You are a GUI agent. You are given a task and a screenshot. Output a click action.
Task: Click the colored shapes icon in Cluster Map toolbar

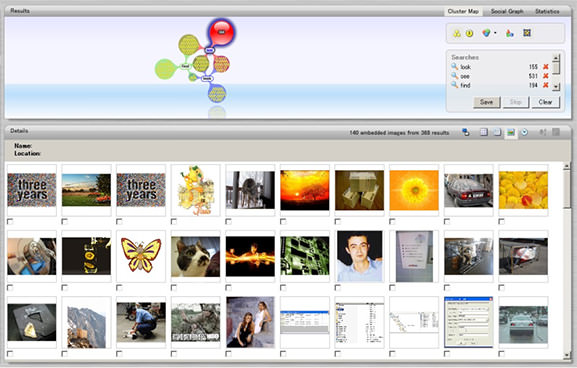click(510, 33)
